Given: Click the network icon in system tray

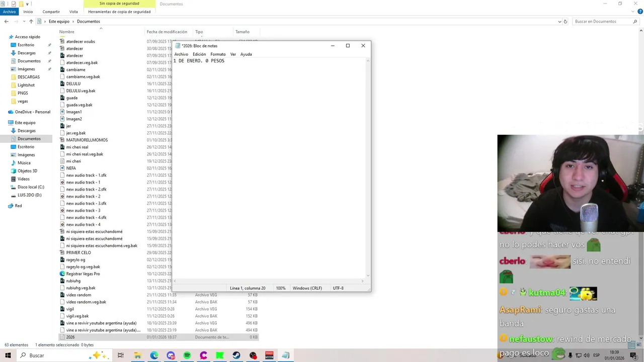Looking at the screenshot, I should pos(579,355).
